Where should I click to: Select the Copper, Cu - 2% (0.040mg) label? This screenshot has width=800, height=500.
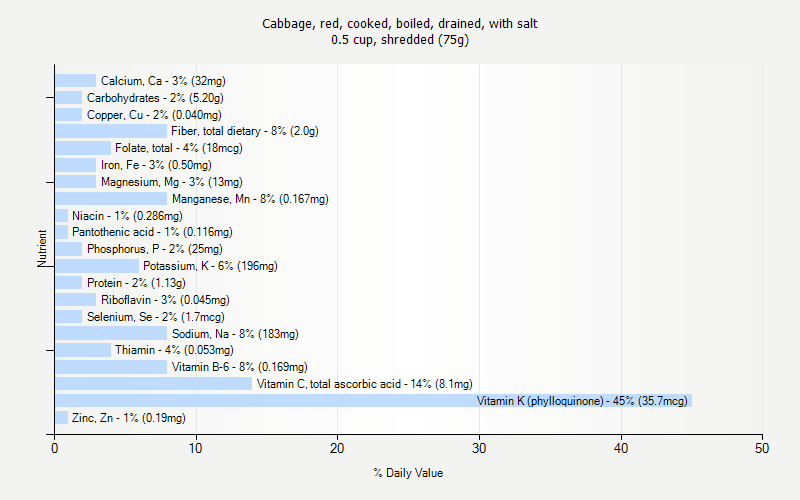(x=154, y=115)
